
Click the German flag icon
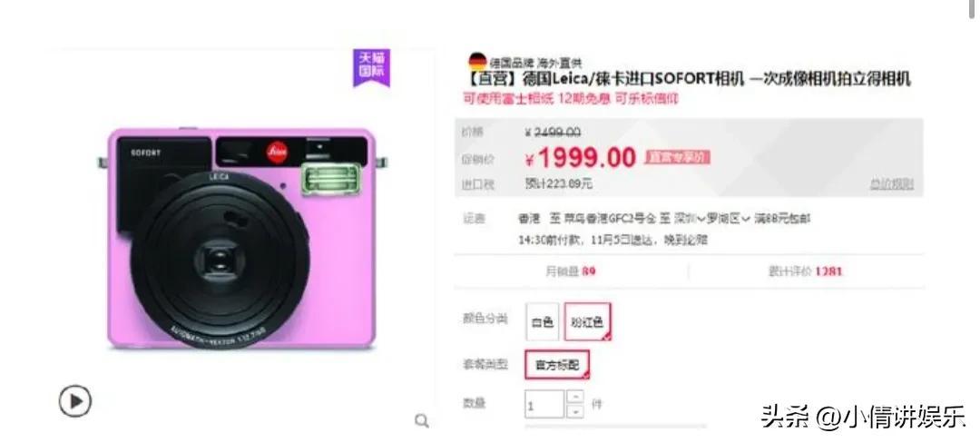tap(477, 61)
